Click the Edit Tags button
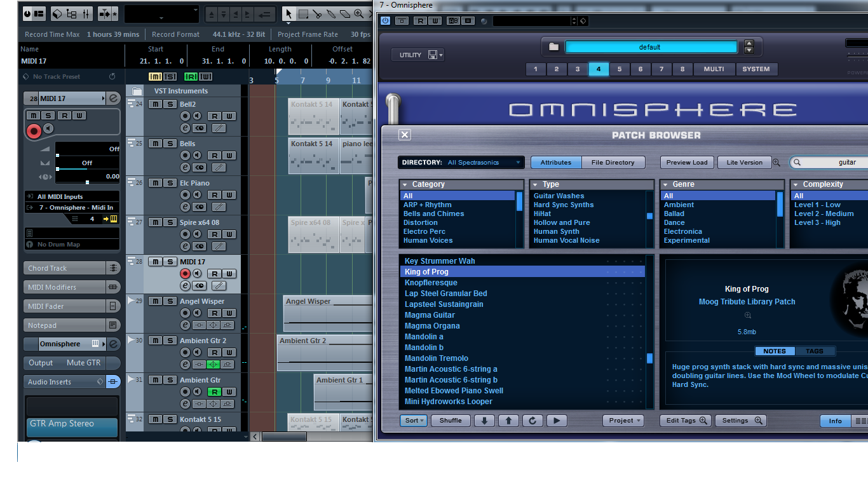Image resolution: width=868 pixels, height=488 pixels. [x=686, y=421]
